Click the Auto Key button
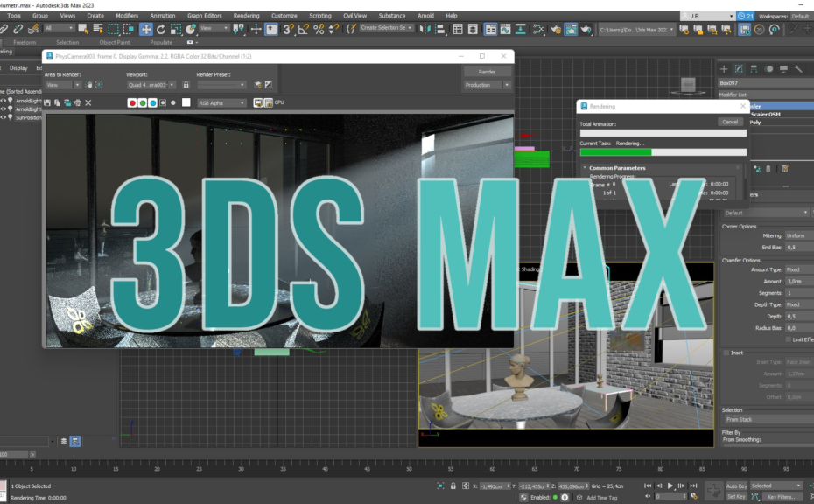Image resolution: width=814 pixels, height=504 pixels. pos(736,486)
